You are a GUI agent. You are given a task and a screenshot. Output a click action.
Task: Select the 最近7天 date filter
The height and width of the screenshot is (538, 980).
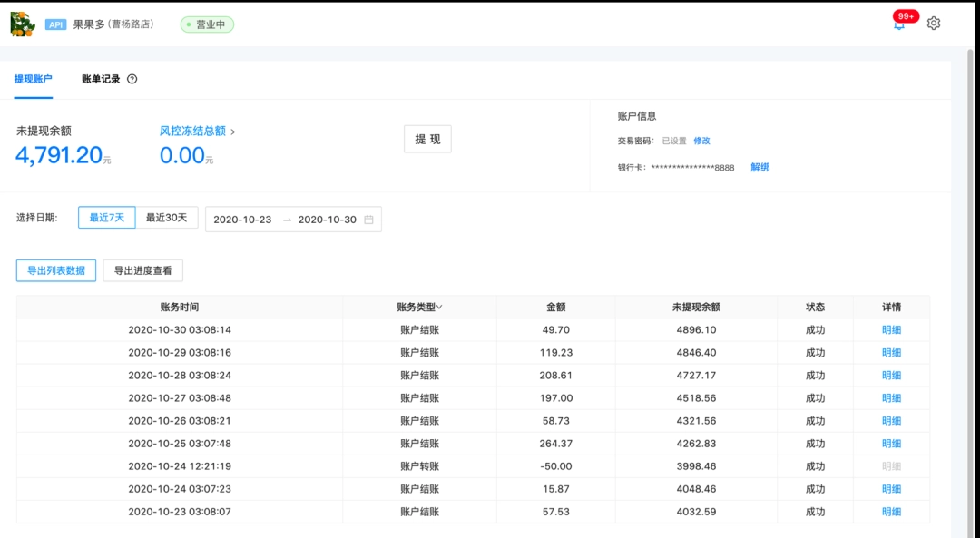pyautogui.click(x=106, y=218)
